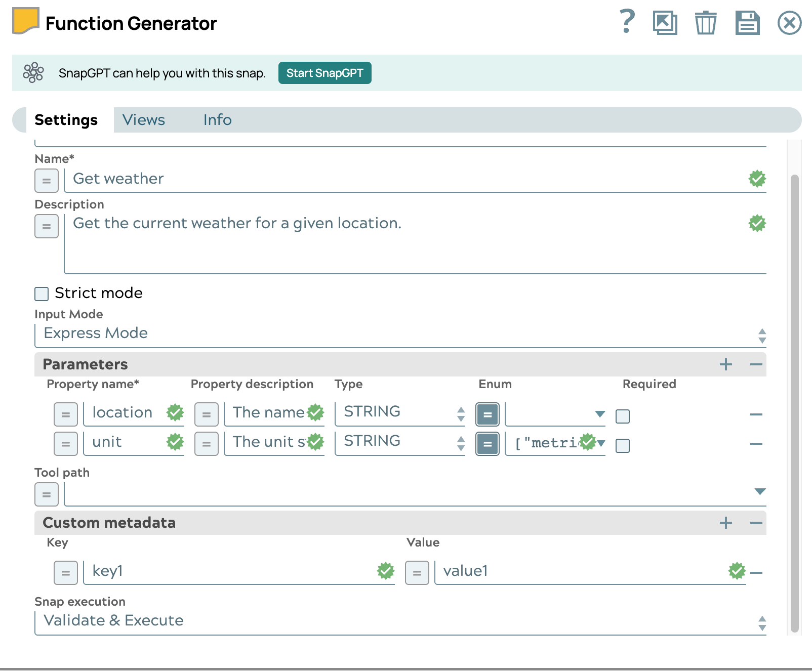812x671 pixels.
Task: Pop out the snap settings dialog
Action: [666, 22]
